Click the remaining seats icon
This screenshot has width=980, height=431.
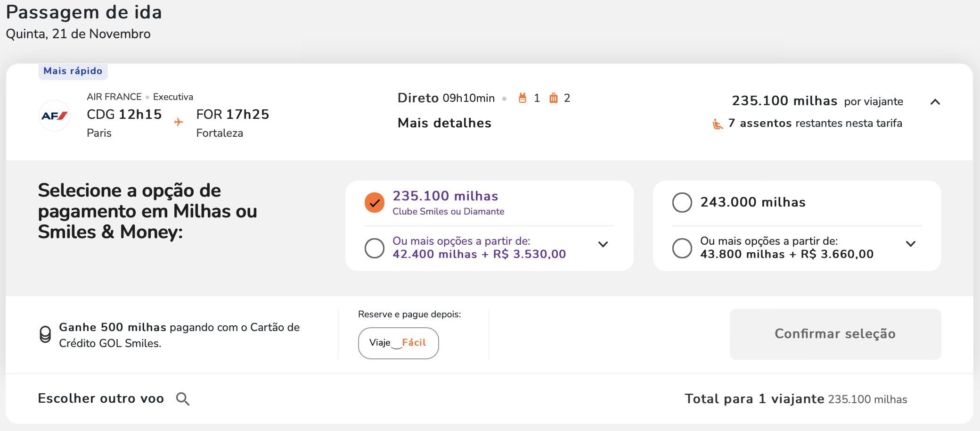pyautogui.click(x=717, y=124)
